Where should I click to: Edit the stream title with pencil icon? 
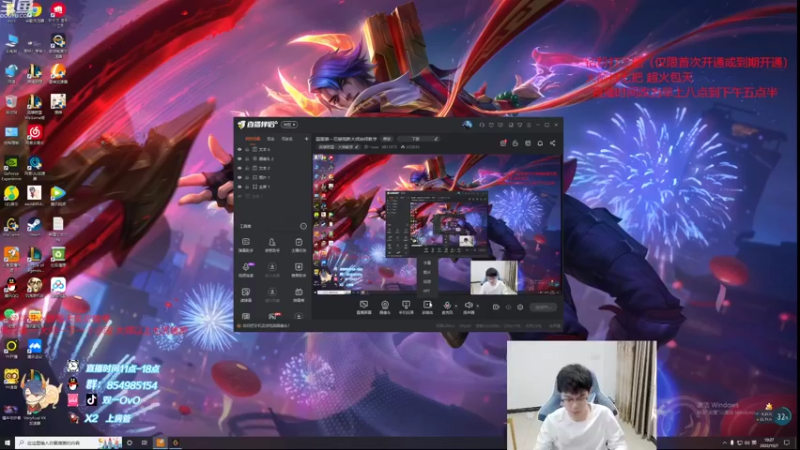coord(436,139)
